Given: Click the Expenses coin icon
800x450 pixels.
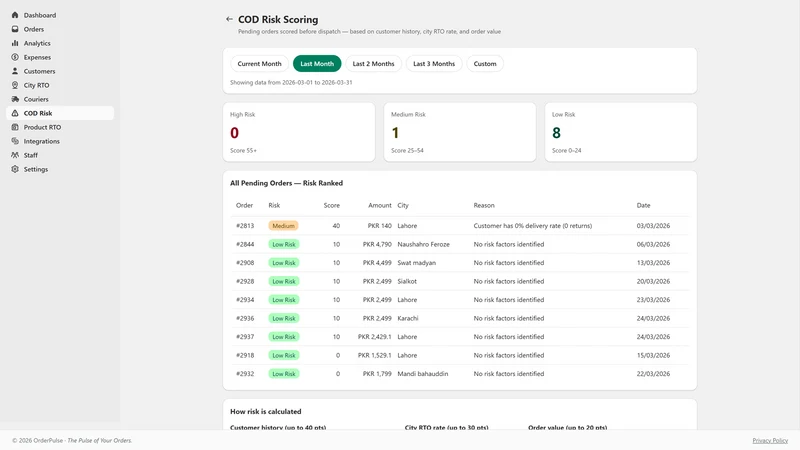Looking at the screenshot, I should point(15,57).
